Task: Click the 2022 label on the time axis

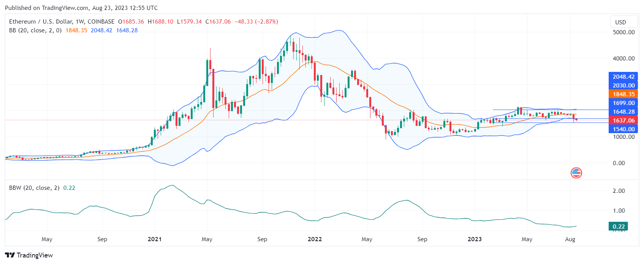Action: coord(315,239)
